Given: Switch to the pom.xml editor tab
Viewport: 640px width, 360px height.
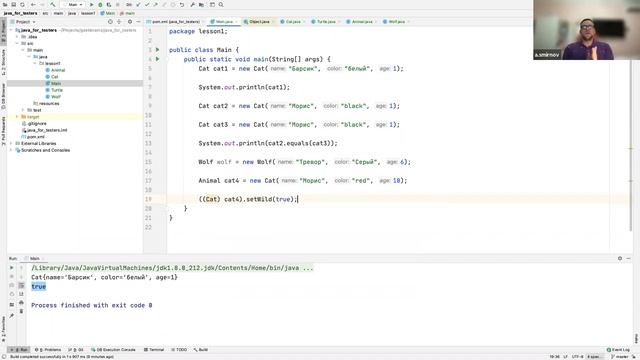Looking at the screenshot, I should 176,22.
